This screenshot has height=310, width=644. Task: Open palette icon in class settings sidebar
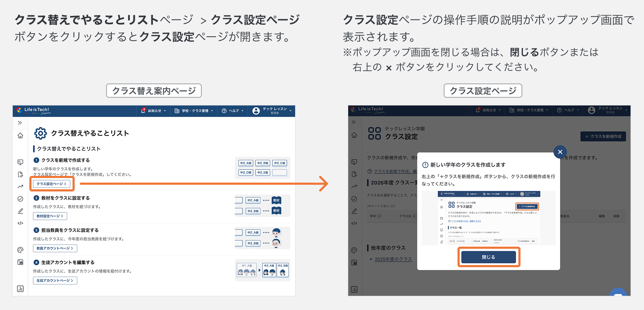click(354, 250)
